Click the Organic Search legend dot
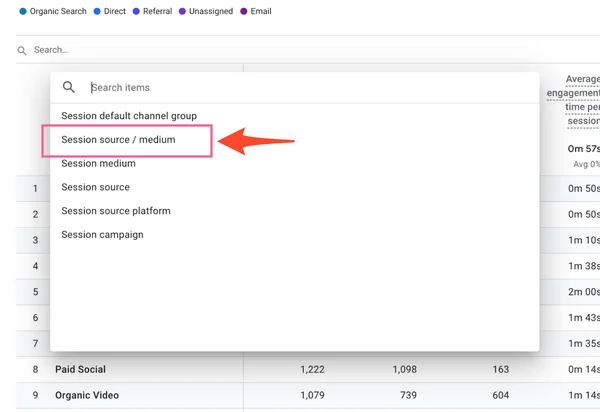This screenshot has height=412, width=600. 22,12
